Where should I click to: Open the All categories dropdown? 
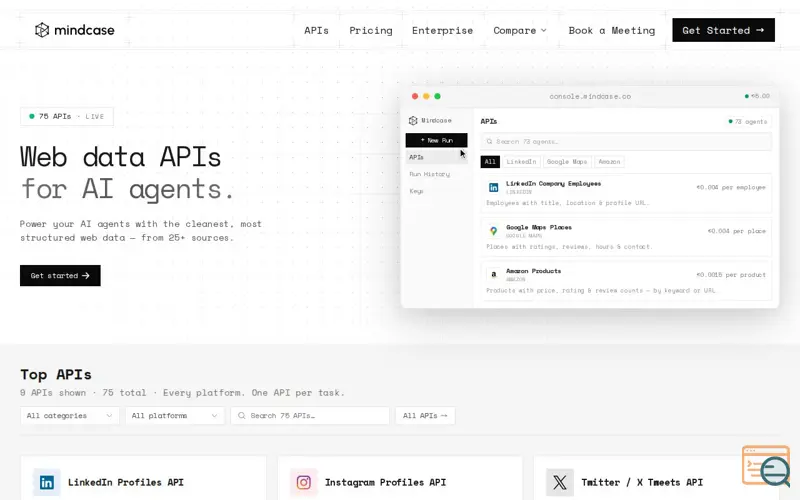[69, 415]
